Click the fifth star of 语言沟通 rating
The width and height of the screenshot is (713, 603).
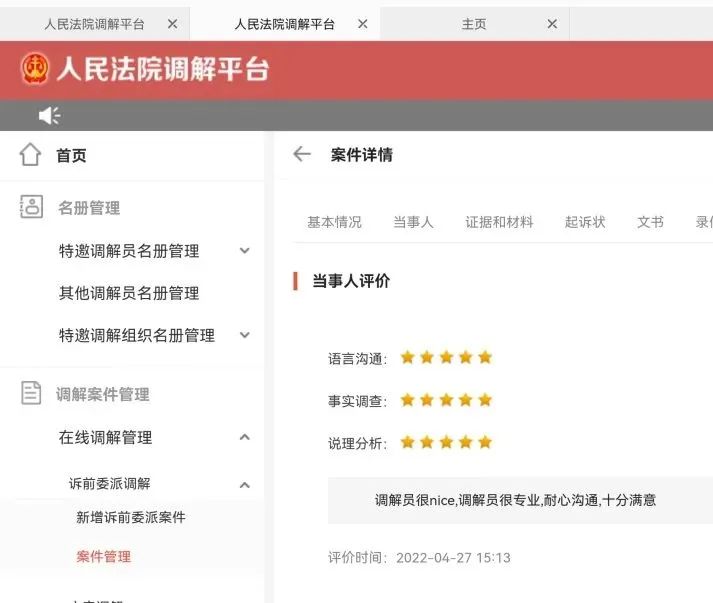pos(485,357)
